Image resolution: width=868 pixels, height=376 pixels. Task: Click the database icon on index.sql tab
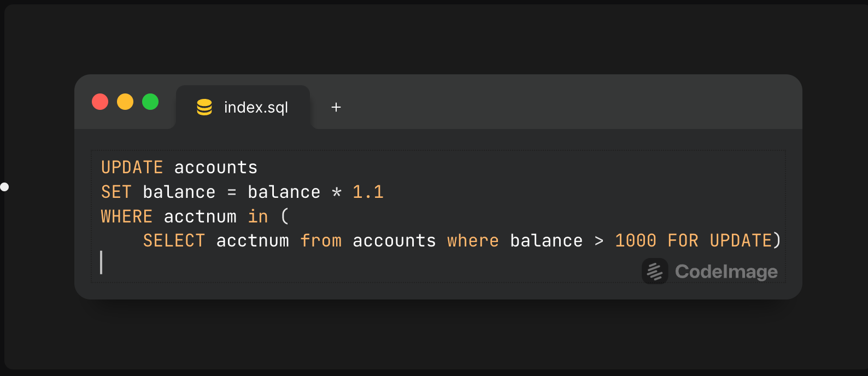204,107
